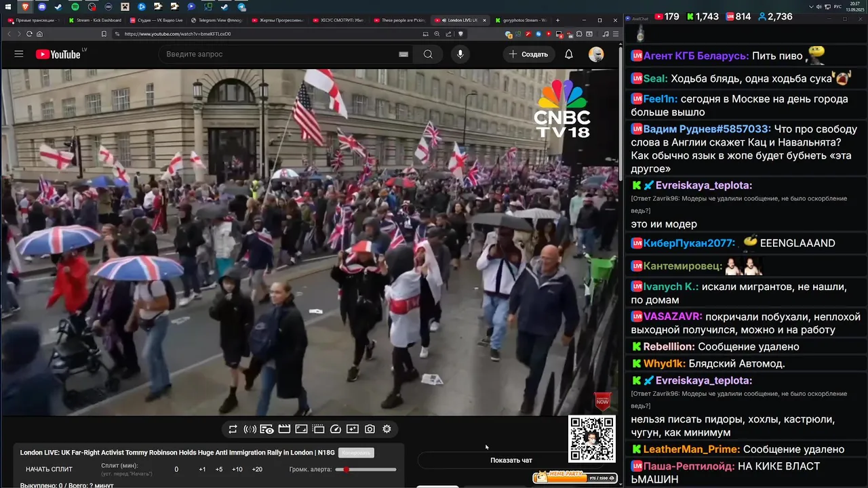
Task: Add +10 minutes to split
Action: [237, 470]
